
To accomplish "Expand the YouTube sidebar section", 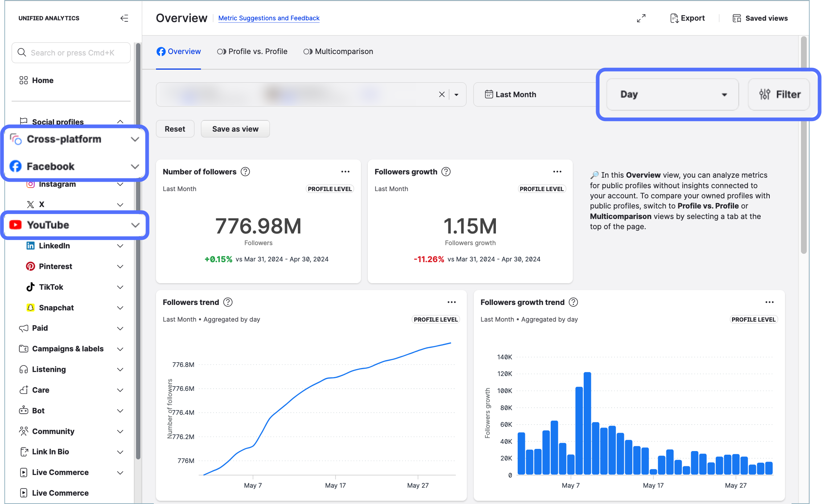I will 135,225.
